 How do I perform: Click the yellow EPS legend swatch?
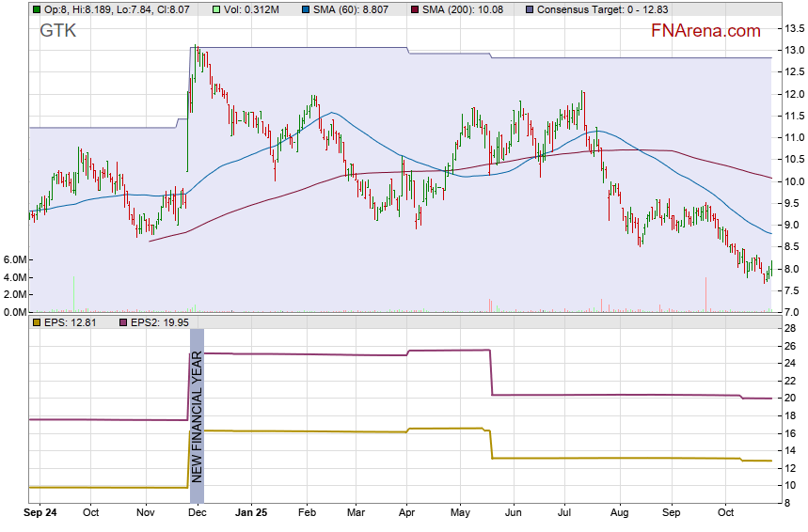pyautogui.click(x=37, y=322)
